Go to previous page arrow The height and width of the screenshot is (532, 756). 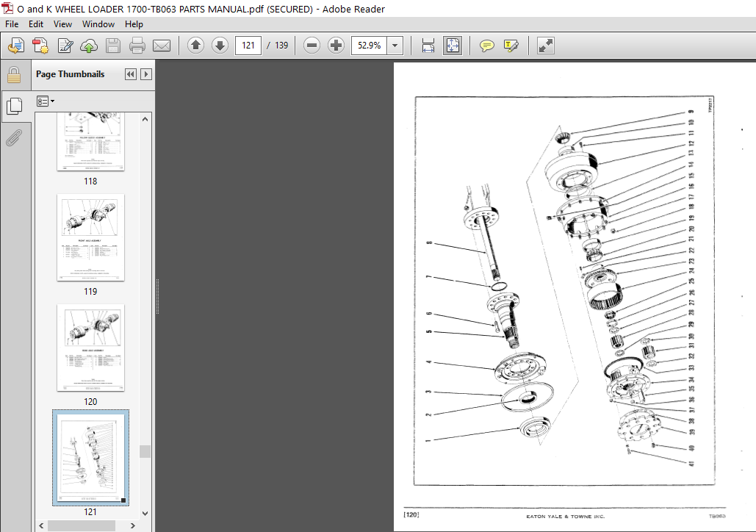[x=195, y=46]
